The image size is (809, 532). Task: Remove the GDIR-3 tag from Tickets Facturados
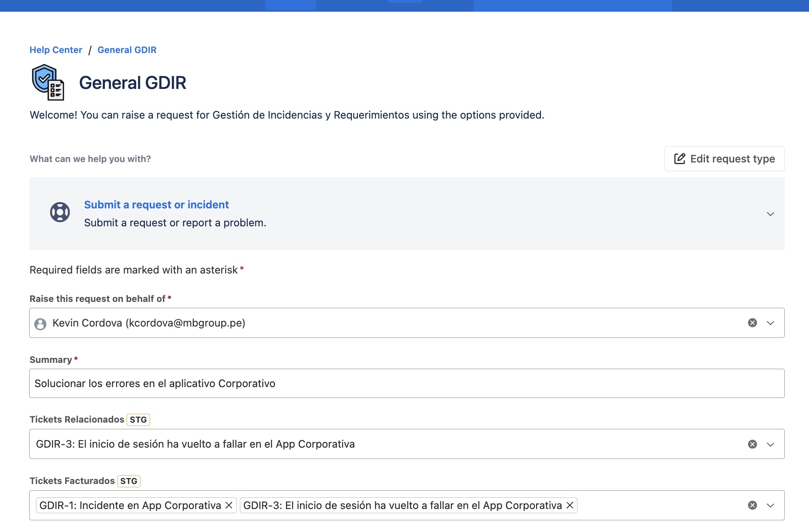pos(570,505)
